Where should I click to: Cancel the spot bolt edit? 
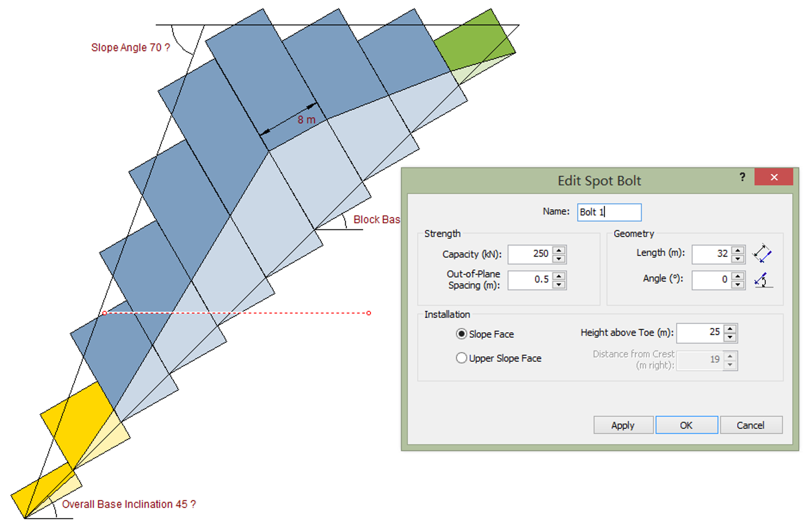(x=750, y=425)
